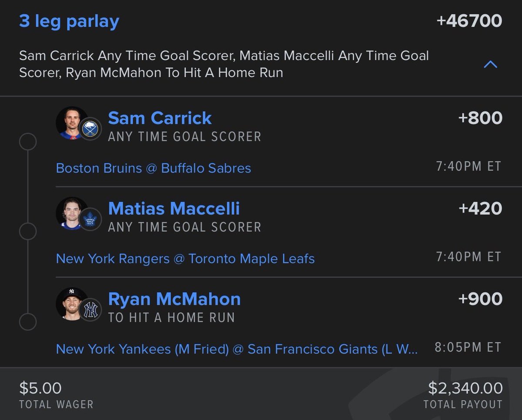Click the Sam Carrick player name
This screenshot has height=420, width=522.
[160, 118]
